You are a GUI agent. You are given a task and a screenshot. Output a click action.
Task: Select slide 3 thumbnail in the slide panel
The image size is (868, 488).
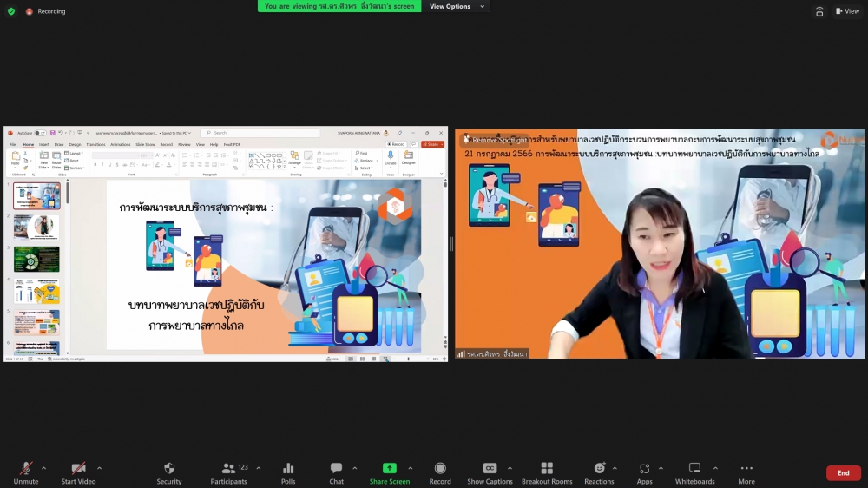[x=36, y=259]
